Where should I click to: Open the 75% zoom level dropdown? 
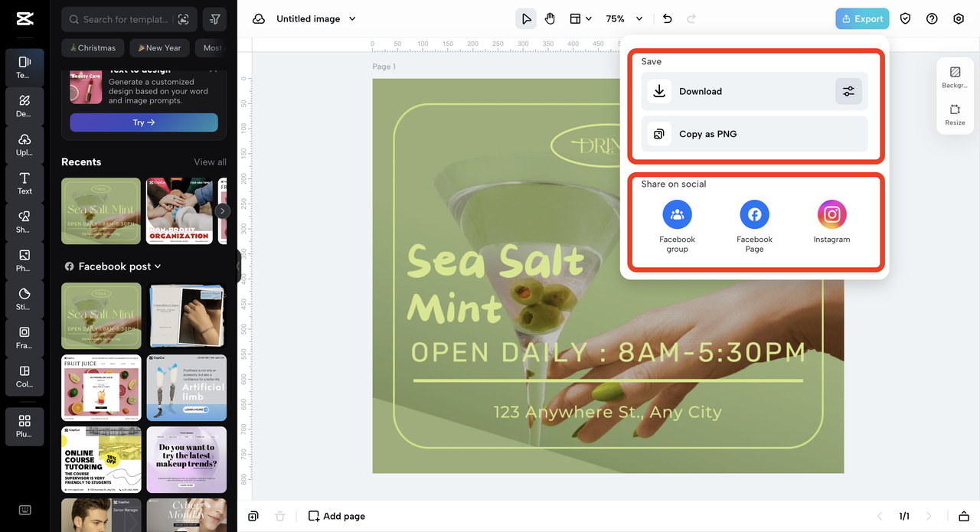[x=624, y=18]
